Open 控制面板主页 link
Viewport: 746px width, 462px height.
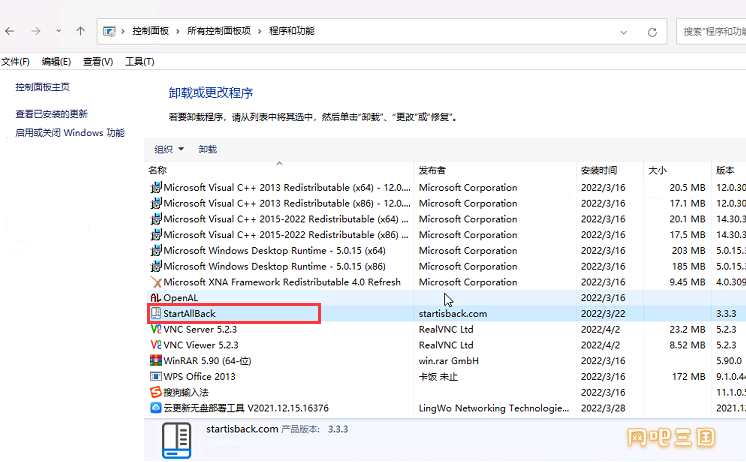tap(42, 87)
